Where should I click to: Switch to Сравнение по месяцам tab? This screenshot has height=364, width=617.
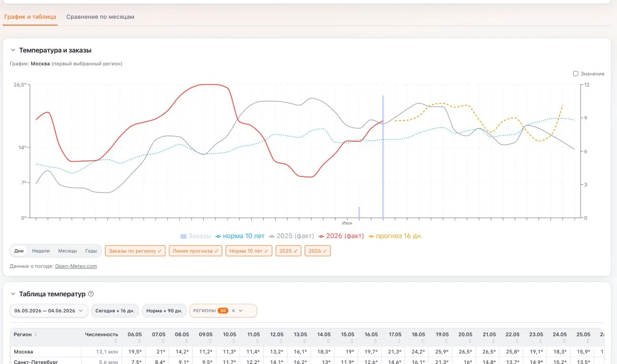click(100, 17)
